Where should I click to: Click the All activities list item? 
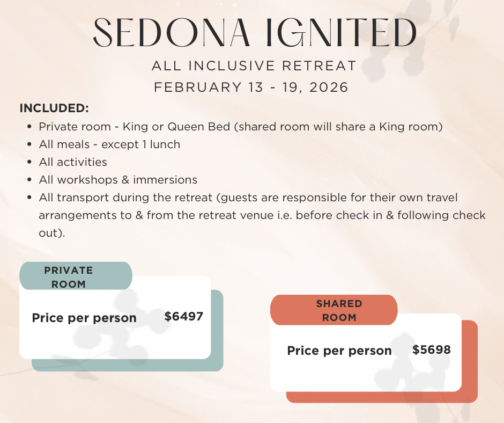click(x=73, y=162)
